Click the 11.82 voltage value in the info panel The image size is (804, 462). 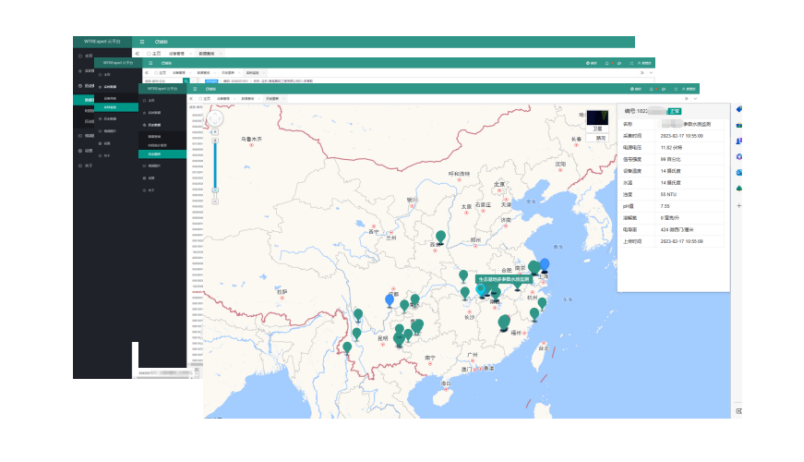pyautogui.click(x=671, y=148)
